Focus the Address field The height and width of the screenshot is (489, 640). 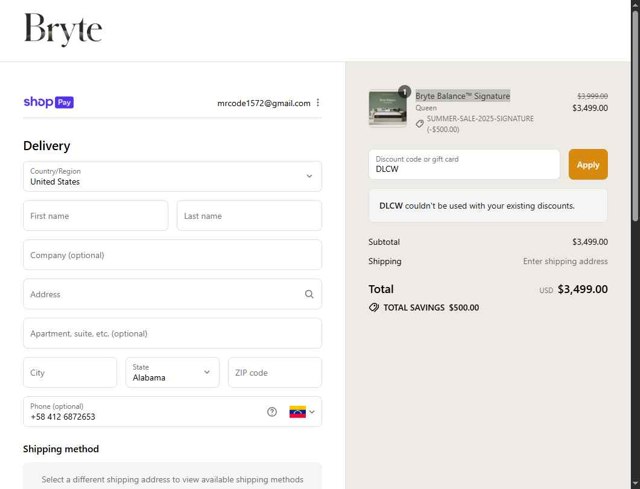pos(172,294)
